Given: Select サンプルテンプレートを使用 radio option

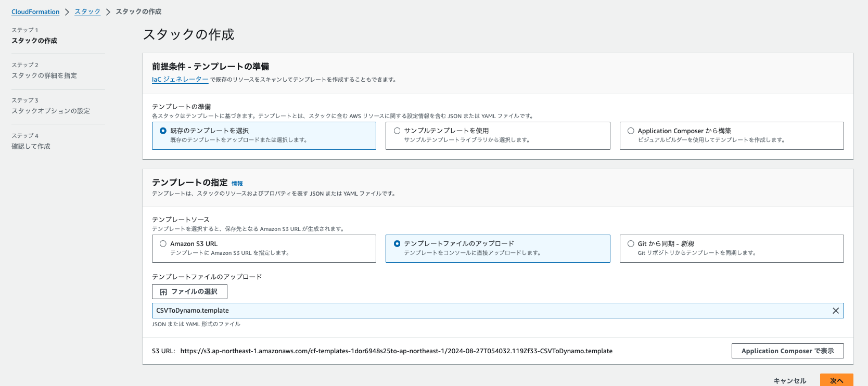Looking at the screenshot, I should pos(397,131).
